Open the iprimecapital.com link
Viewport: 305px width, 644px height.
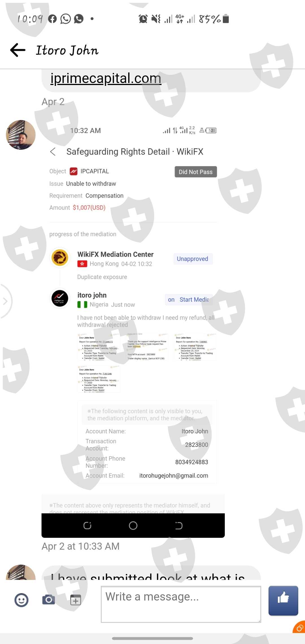[x=106, y=78]
